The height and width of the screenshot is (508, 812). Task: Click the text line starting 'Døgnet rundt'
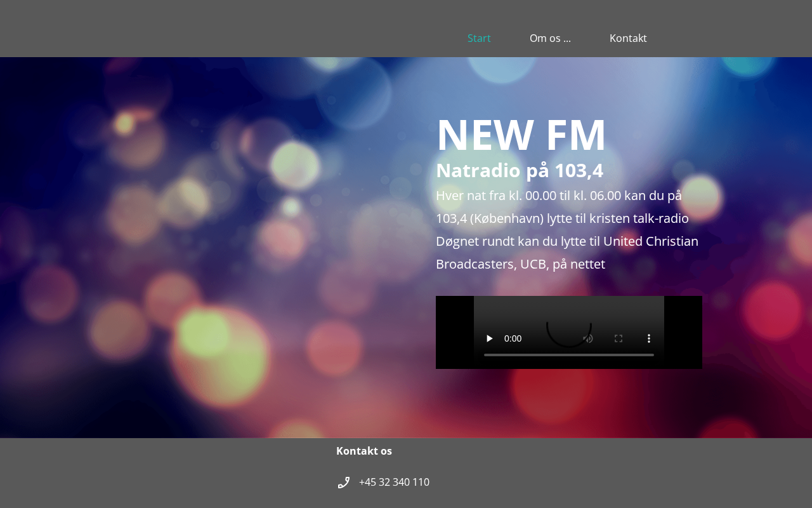tap(566, 241)
